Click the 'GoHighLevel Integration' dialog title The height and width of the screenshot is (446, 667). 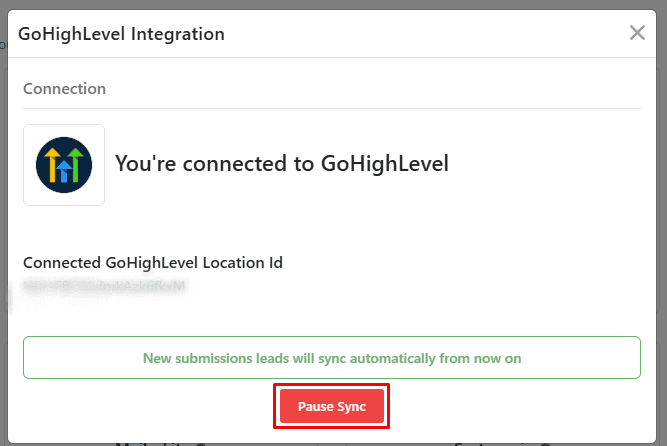click(x=121, y=34)
